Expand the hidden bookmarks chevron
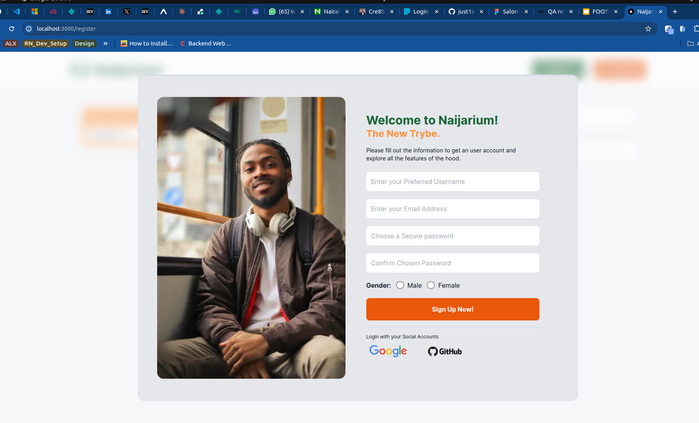This screenshot has height=423, width=699. (x=105, y=43)
